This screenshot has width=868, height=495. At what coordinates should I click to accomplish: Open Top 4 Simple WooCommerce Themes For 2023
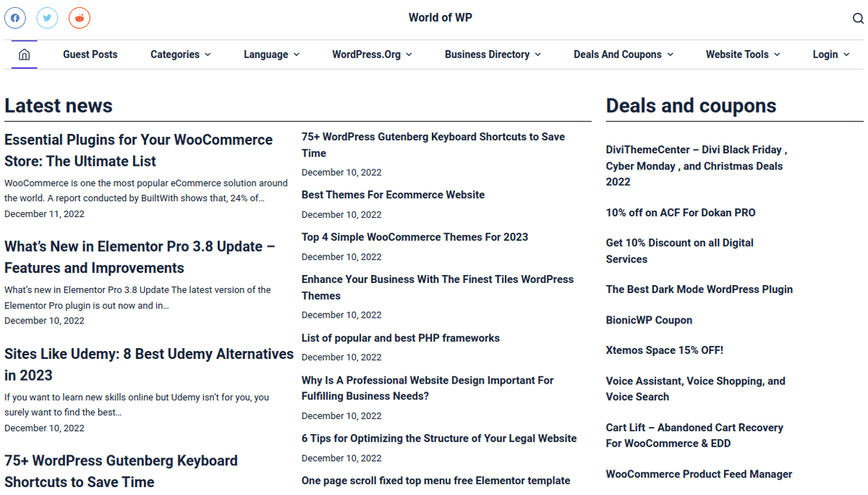(x=414, y=237)
